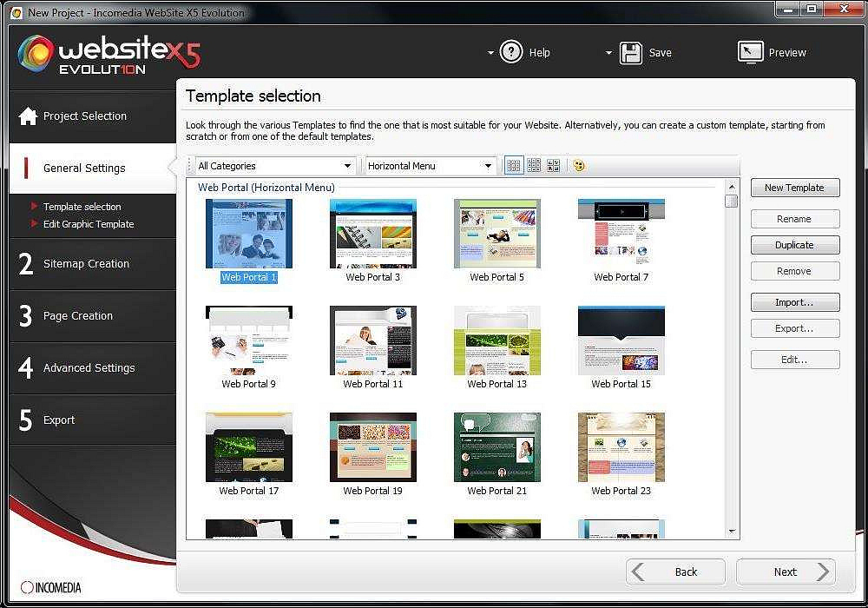
Task: Open the Advanced Settings section
Action: 89,367
